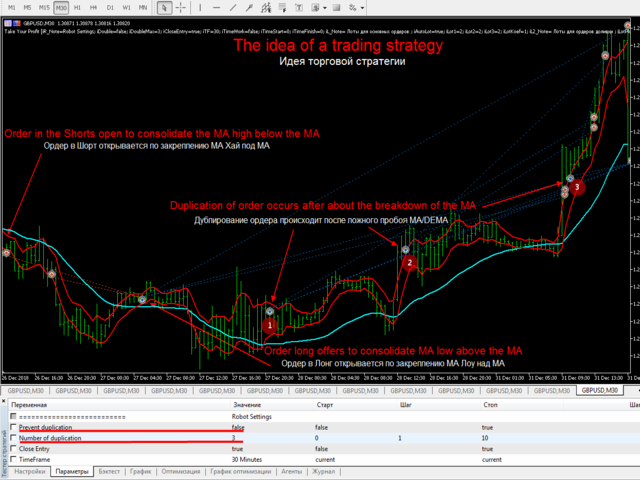Switch chart to M5 timeframe
Viewport: 640px width, 480px height.
coord(27,7)
